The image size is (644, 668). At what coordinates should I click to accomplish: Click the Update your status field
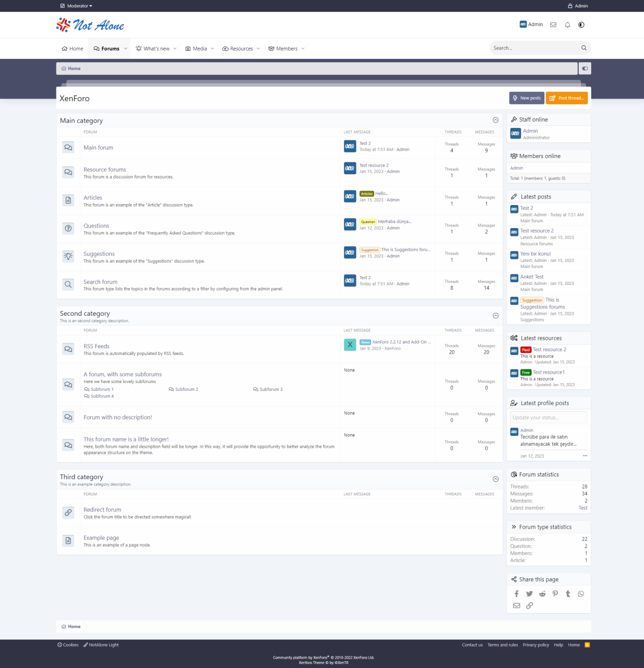[x=548, y=417]
